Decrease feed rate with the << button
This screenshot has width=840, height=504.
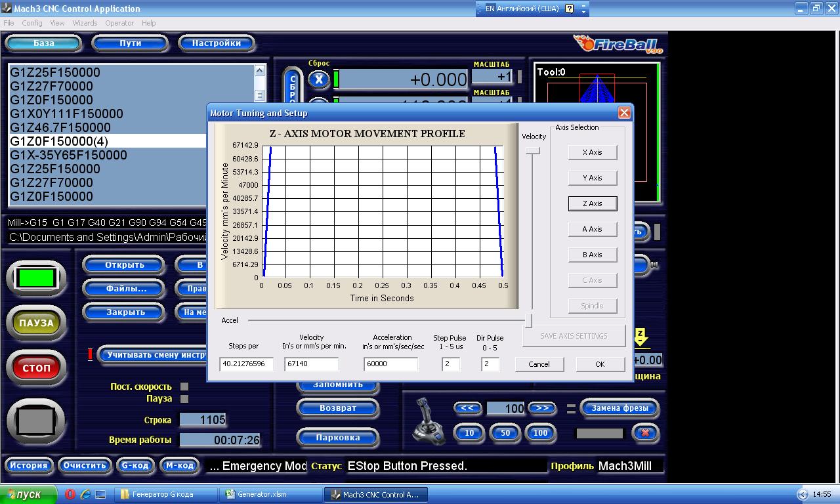click(467, 408)
